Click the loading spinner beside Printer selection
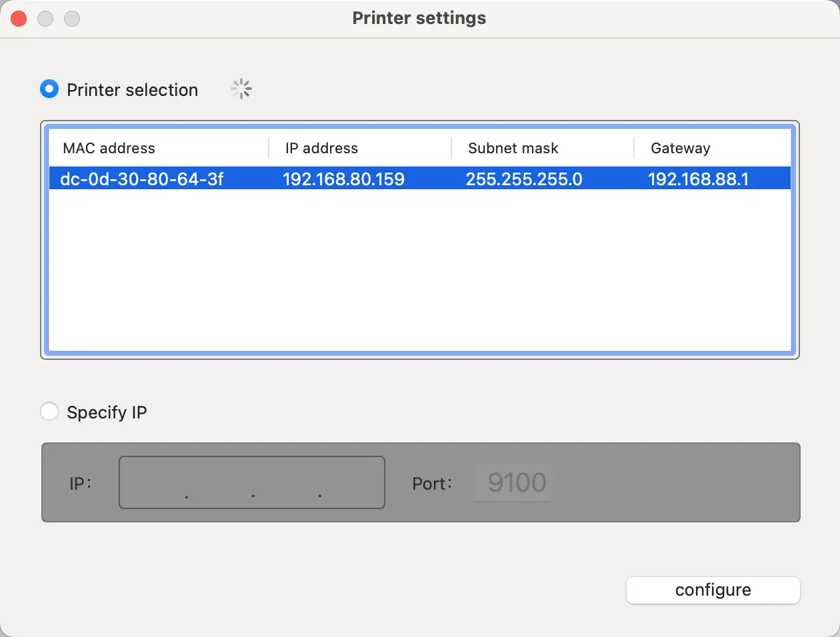Image resolution: width=840 pixels, height=637 pixels. pos(241,89)
